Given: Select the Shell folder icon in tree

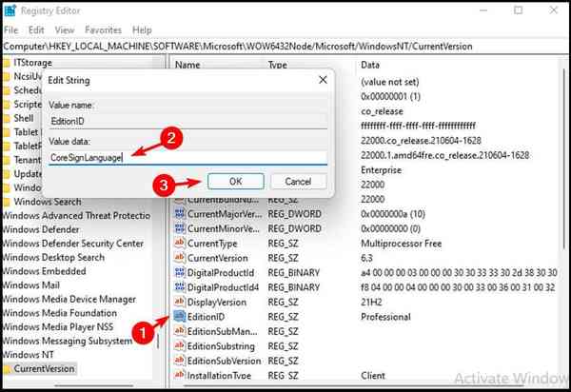Looking at the screenshot, I should [7, 119].
